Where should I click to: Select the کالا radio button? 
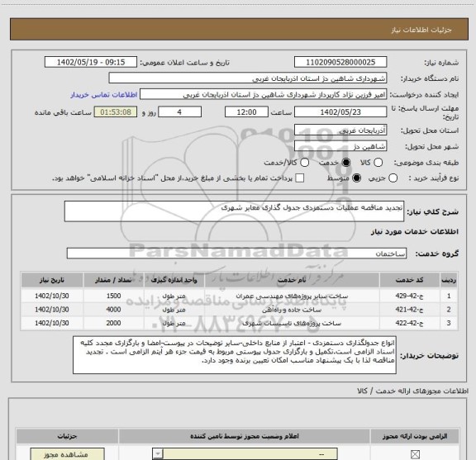pyautogui.click(x=378, y=163)
